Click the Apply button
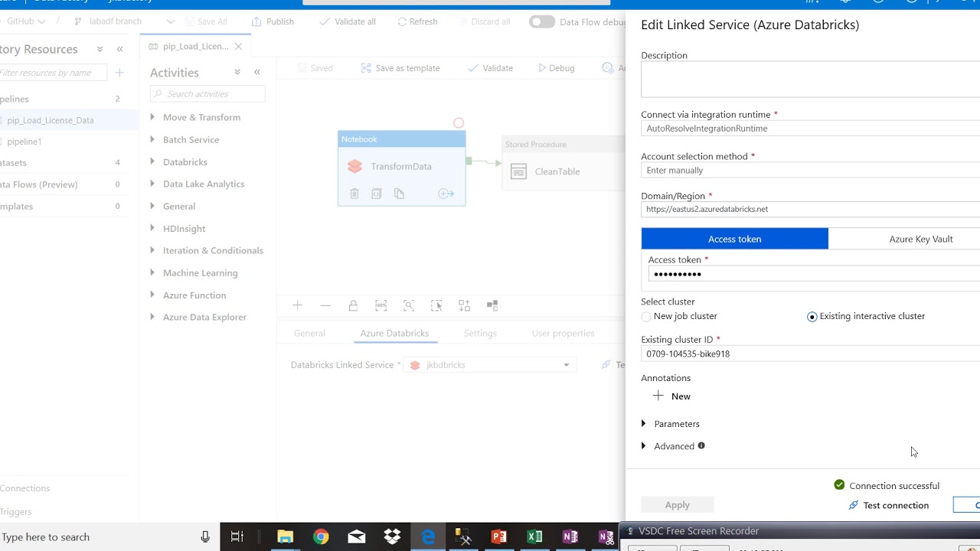Image resolution: width=980 pixels, height=551 pixels. 678,505
